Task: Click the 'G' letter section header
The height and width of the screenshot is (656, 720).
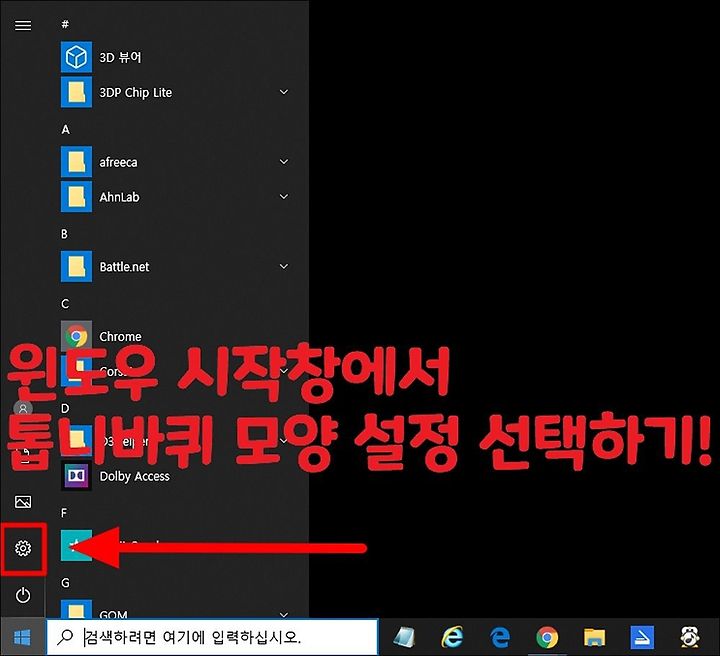Action: tap(65, 583)
